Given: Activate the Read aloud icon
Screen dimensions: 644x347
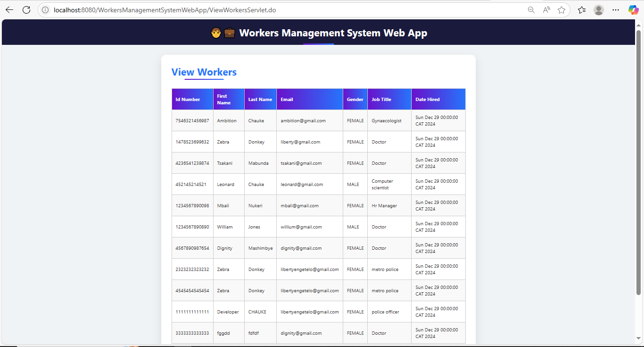Looking at the screenshot, I should pos(546,10).
